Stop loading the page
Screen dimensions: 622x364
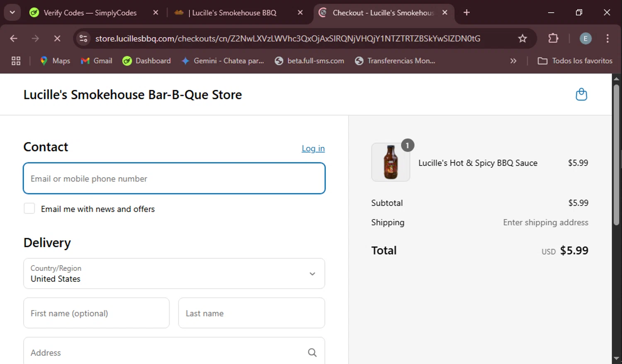click(x=57, y=39)
